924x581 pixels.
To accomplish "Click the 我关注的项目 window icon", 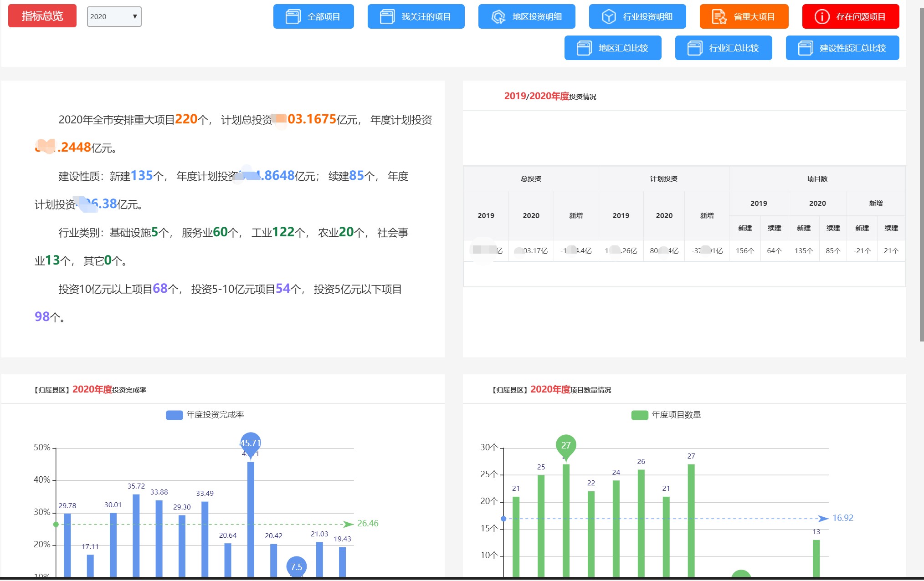I will (x=387, y=17).
